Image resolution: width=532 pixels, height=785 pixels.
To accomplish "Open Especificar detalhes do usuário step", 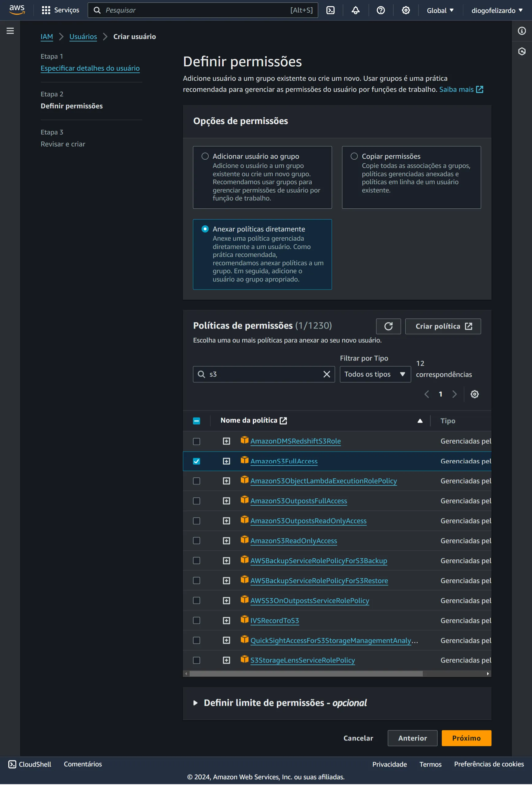I will pyautogui.click(x=90, y=68).
